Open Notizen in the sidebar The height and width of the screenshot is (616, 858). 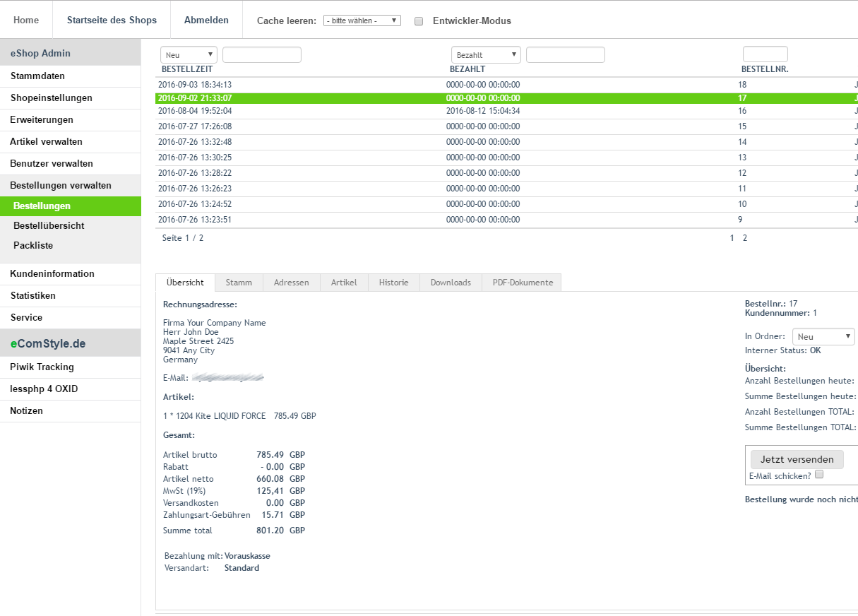click(71, 411)
